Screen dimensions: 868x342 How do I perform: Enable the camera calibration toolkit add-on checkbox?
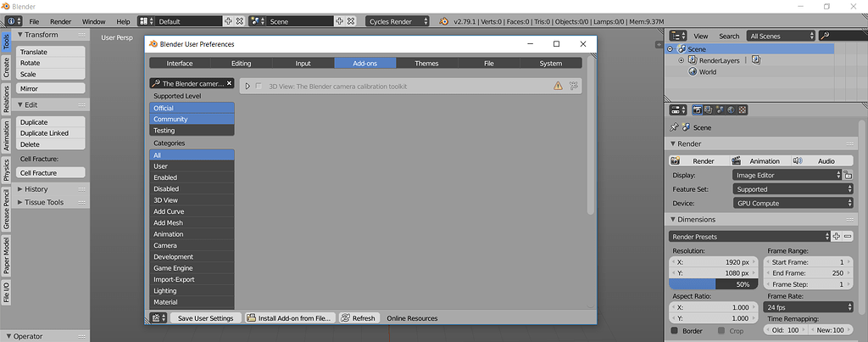tap(259, 86)
